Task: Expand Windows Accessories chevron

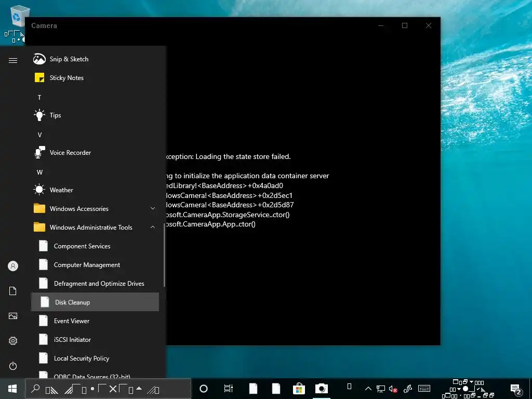Action: point(153,208)
